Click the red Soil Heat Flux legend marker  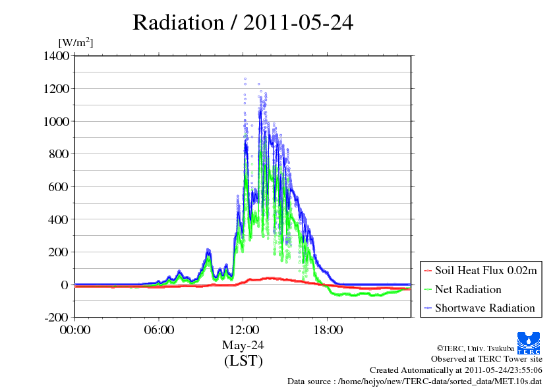coord(428,271)
